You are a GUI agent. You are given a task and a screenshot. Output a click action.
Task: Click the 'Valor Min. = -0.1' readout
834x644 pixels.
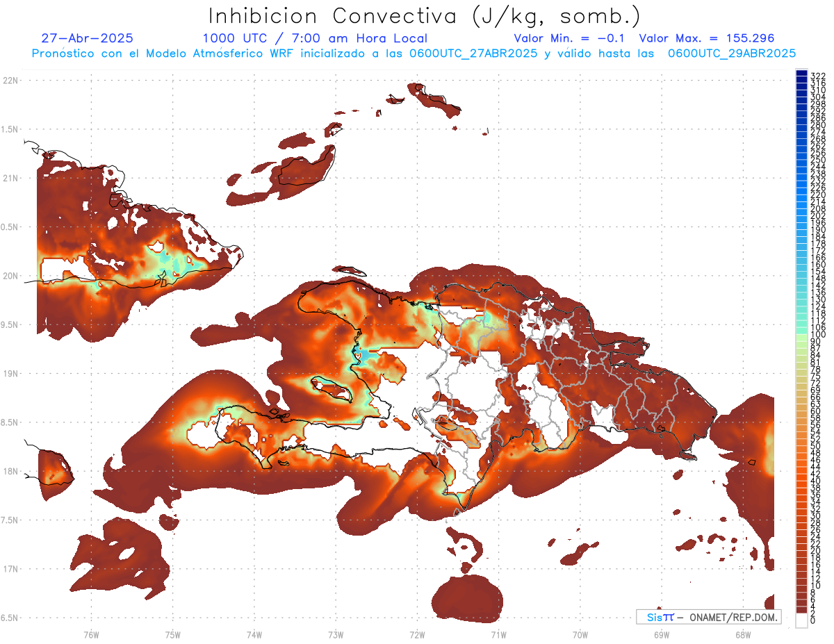571,39
